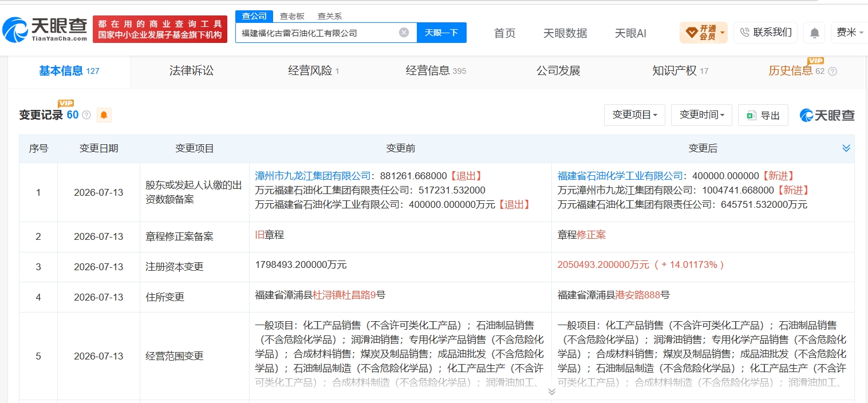The width and height of the screenshot is (868, 403).
Task: Open the 变更时间 filter dropdown
Action: (701, 115)
